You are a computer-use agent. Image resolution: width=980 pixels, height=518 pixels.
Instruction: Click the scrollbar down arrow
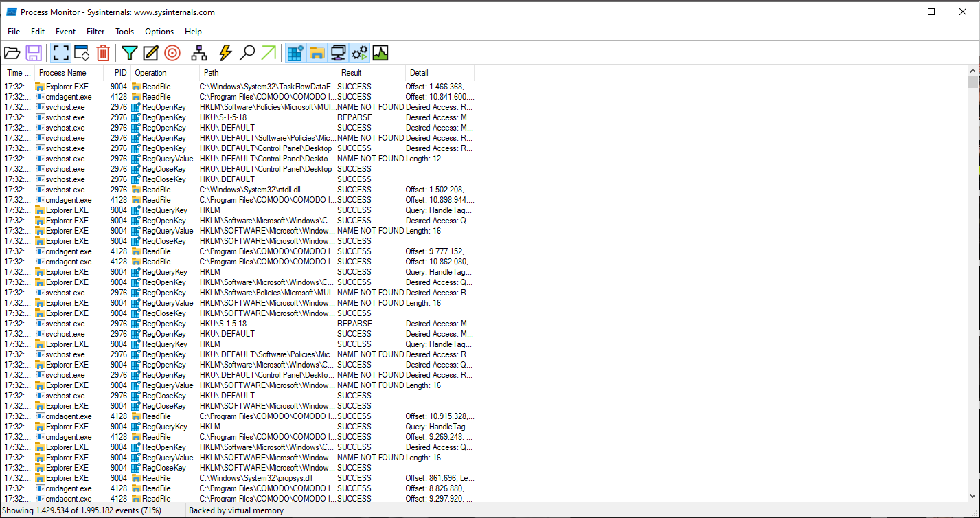point(972,495)
